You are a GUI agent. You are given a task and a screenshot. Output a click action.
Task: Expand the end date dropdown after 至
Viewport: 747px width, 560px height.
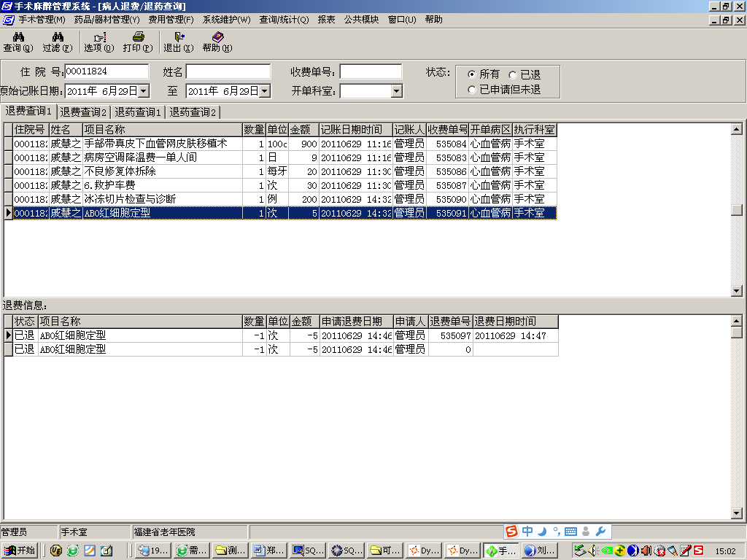[266, 91]
